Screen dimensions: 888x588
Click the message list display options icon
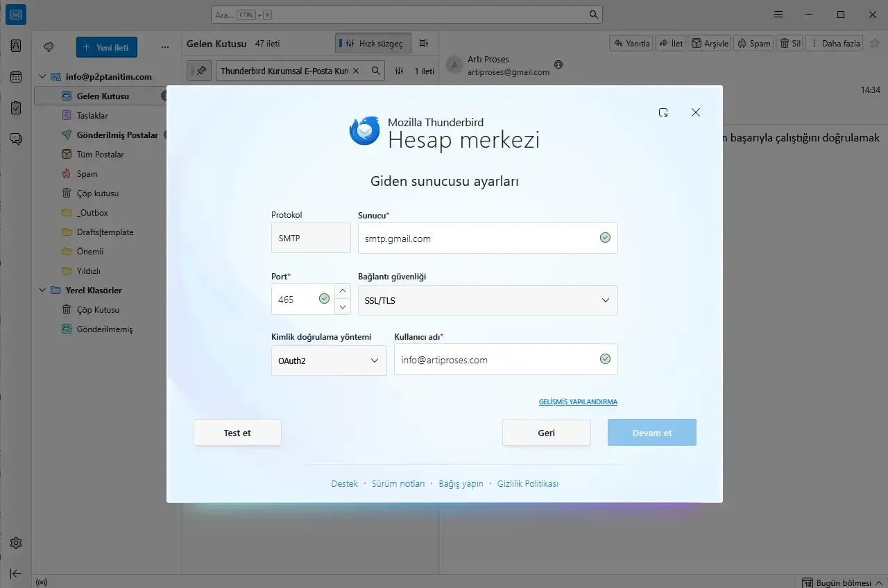(424, 43)
